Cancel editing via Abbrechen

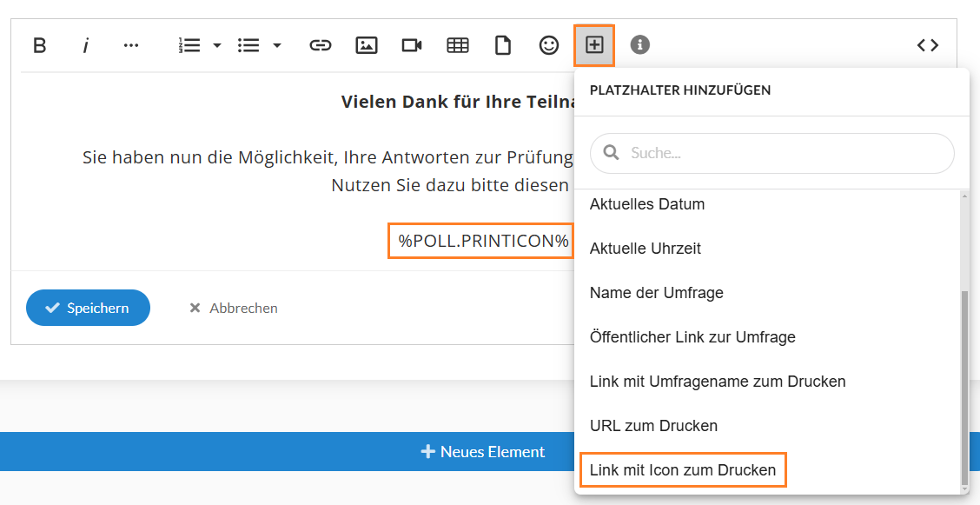pos(234,308)
